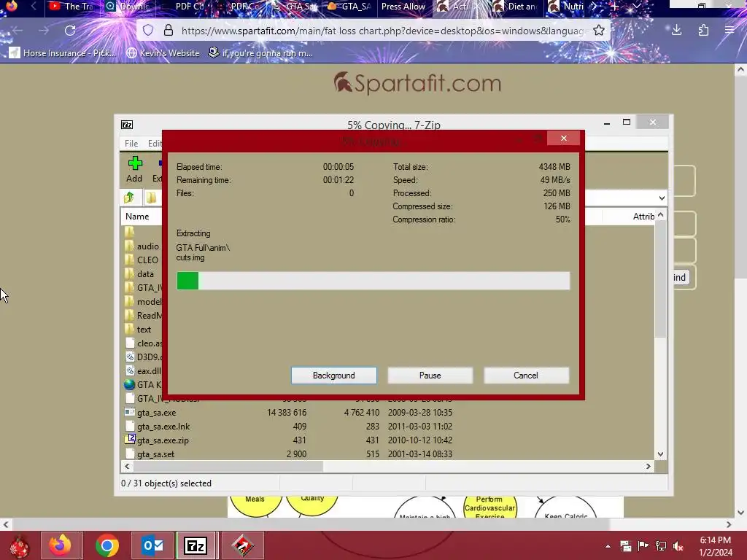
Task: Click 7-Zip window icon in title bar
Action: point(127,125)
